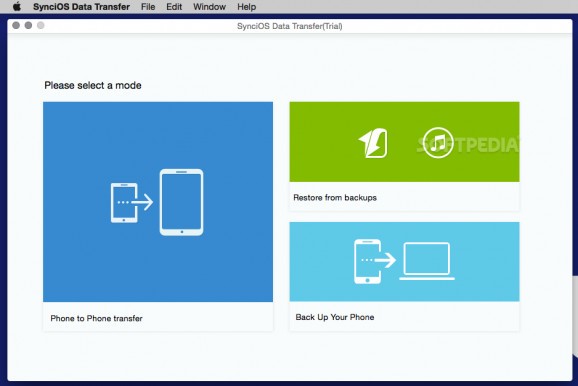Image resolution: width=578 pixels, height=386 pixels.
Task: Click the SynciOS Data Transfer(Trial) window title
Action: (x=289, y=26)
